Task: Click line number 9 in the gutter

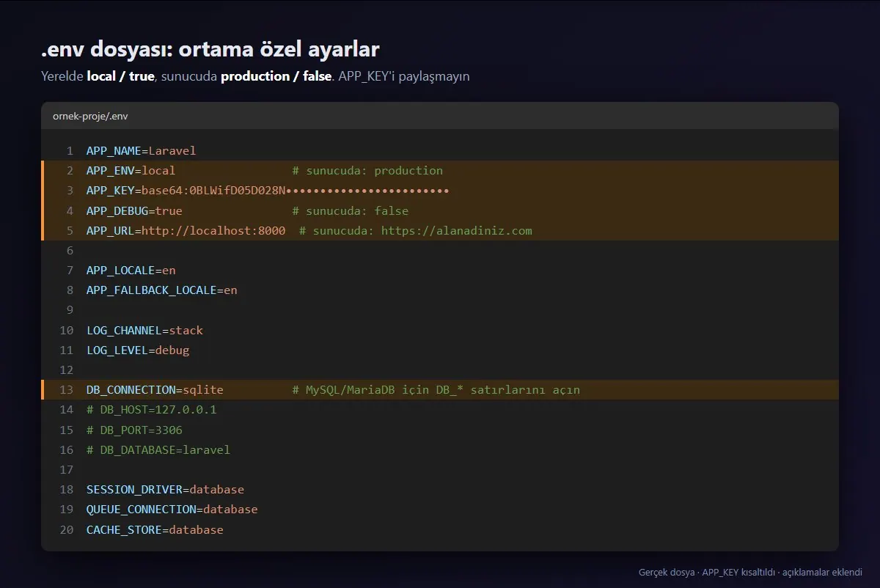Action: 70,310
